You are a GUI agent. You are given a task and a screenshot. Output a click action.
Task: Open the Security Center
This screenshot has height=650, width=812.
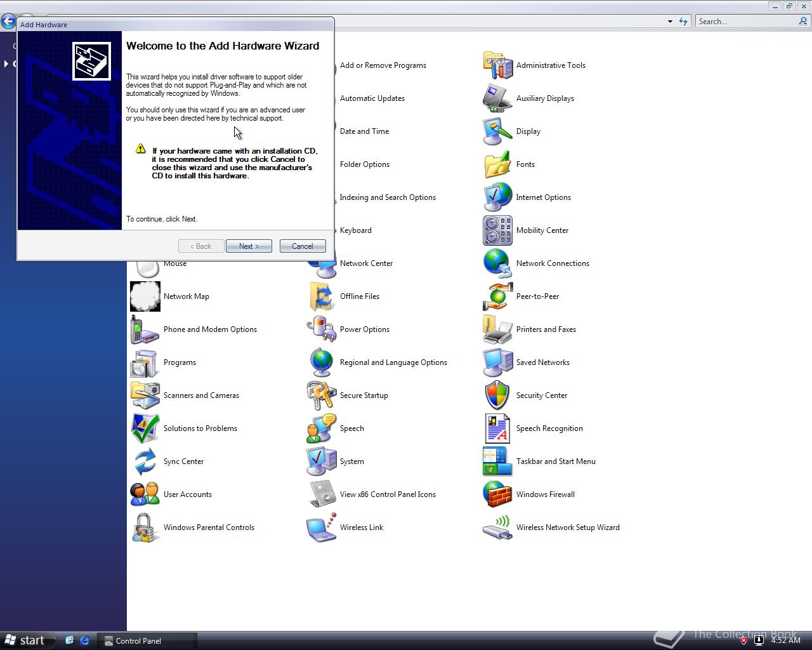tap(541, 395)
